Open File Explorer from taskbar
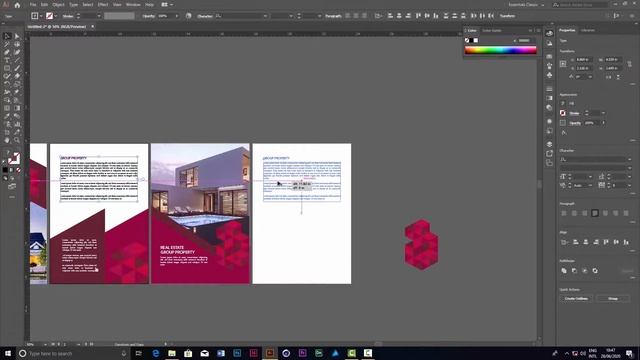Viewport: 640px width, 360px height. (172, 353)
